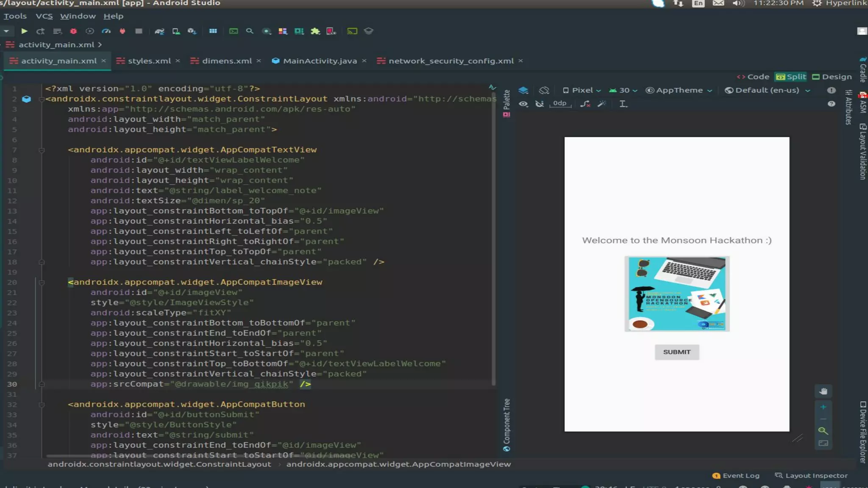Image resolution: width=868 pixels, height=488 pixels.
Task: Open the Profiler gauge icon
Action: [106, 31]
